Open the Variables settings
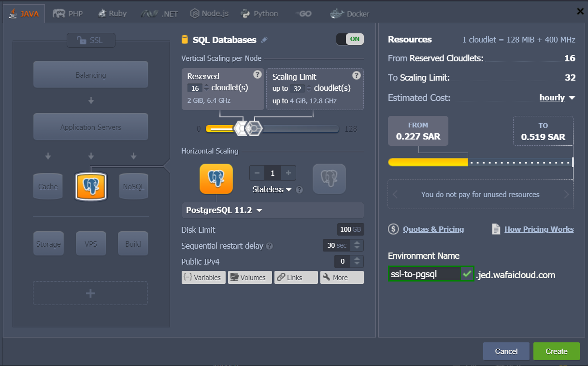The width and height of the screenshot is (588, 366). pos(203,277)
